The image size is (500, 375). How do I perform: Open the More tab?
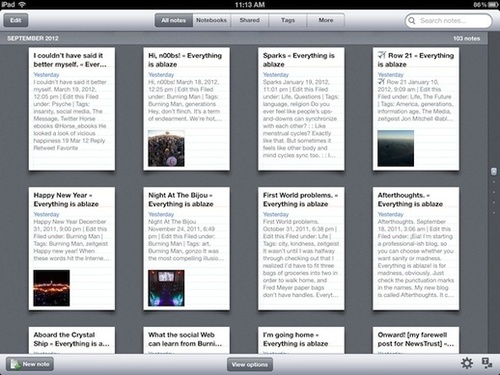(326, 20)
